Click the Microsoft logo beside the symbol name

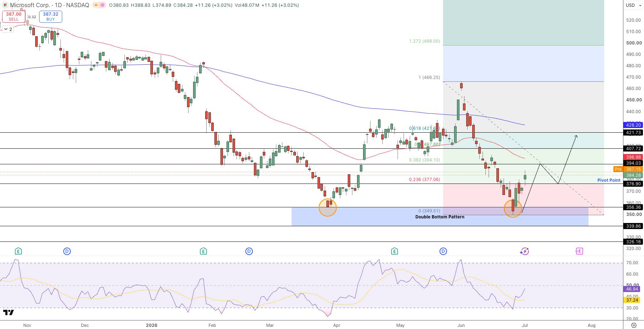[x=5, y=5]
